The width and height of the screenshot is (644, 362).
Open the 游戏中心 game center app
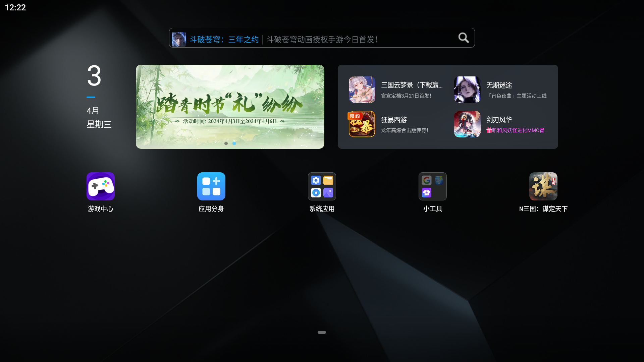tap(101, 186)
